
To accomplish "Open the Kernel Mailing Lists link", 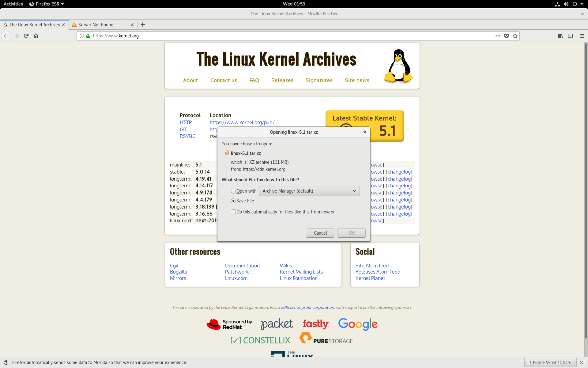I will point(301,272).
